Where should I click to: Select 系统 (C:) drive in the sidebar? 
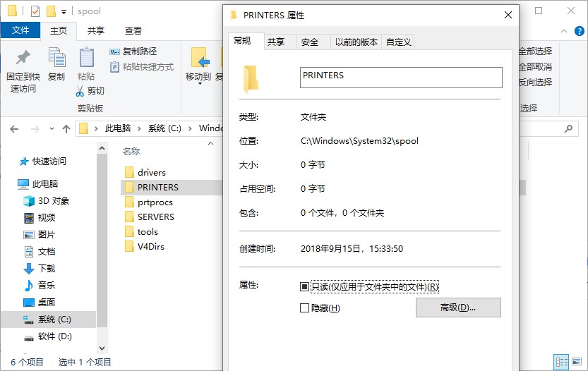(48, 320)
